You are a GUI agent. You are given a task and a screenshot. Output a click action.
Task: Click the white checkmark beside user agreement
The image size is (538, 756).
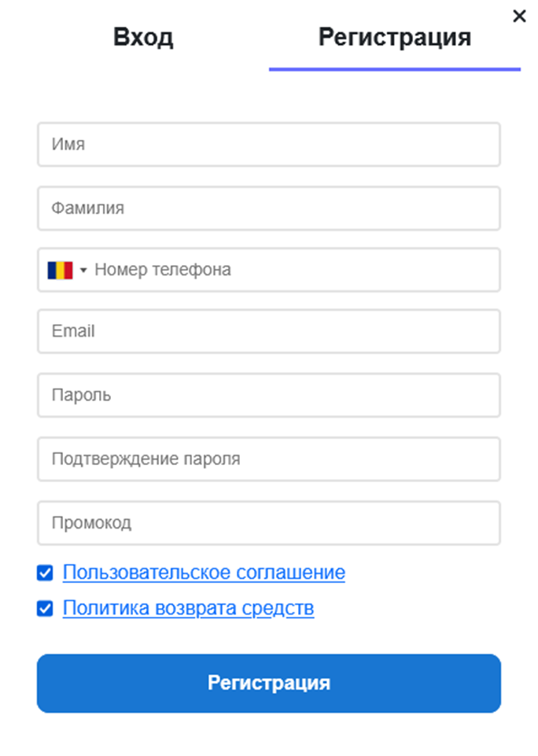pyautogui.click(x=45, y=573)
